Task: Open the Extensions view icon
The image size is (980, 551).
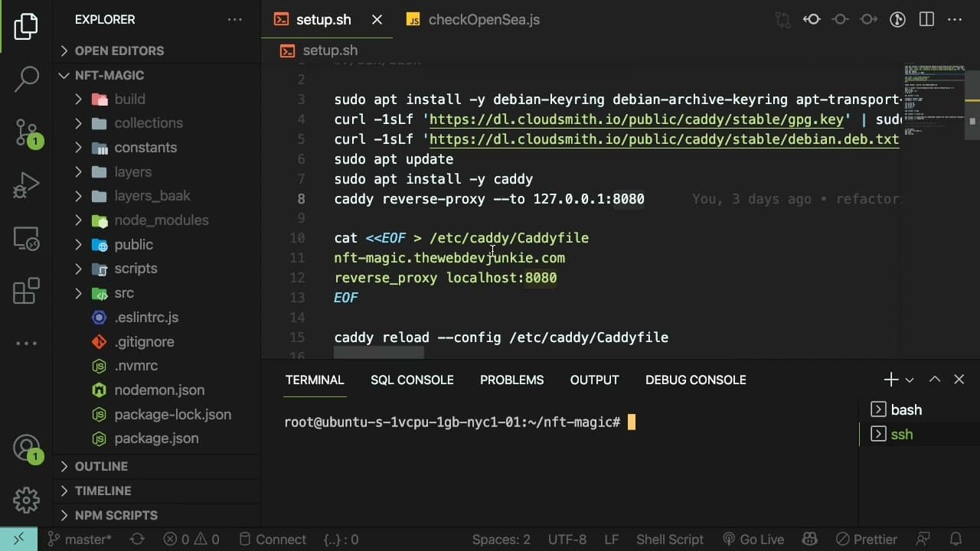Action: (x=26, y=292)
